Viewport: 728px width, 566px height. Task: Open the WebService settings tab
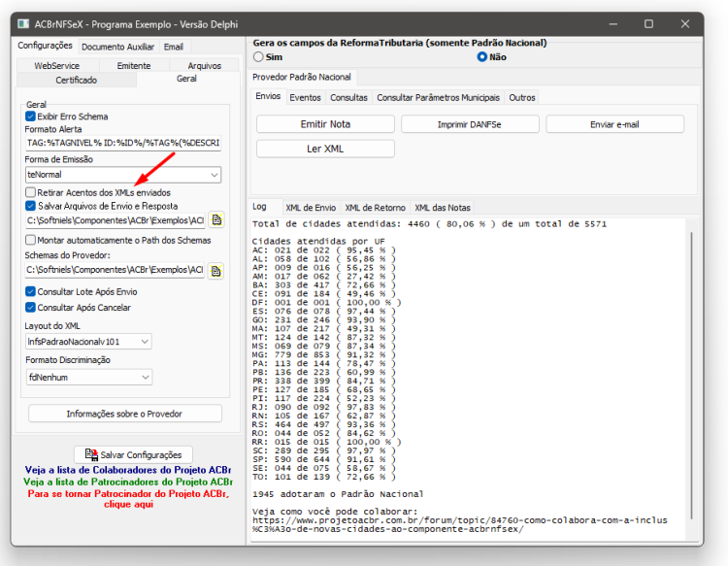[x=56, y=66]
